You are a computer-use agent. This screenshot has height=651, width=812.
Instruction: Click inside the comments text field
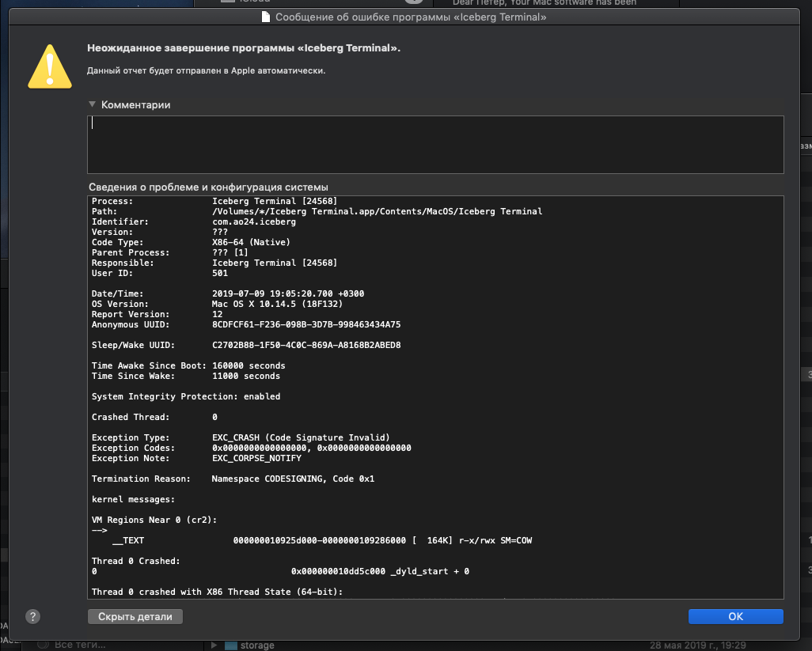click(x=435, y=145)
